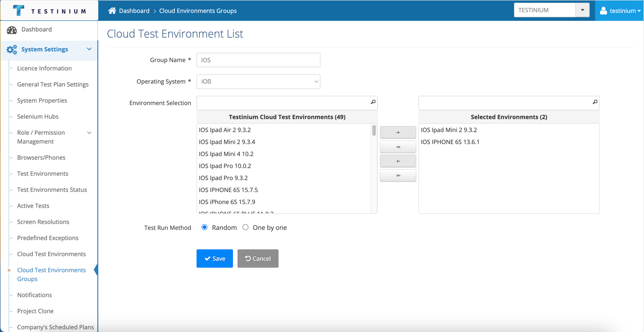Image resolution: width=644 pixels, height=332 pixels.
Task: Select the One by one run method
Action: (x=245, y=227)
